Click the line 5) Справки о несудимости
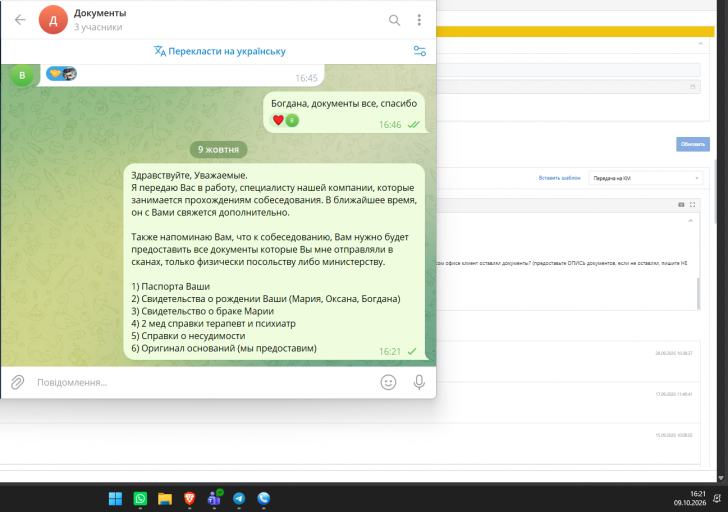The height and width of the screenshot is (512, 728). [188, 336]
